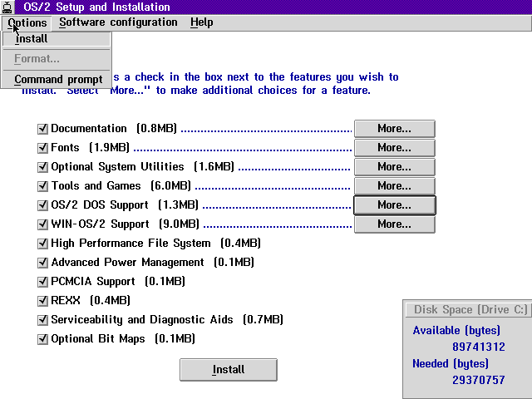The height and width of the screenshot is (399, 532).
Task: Toggle Serviceability and Diagnostic Aids checkbox
Action: (42, 319)
